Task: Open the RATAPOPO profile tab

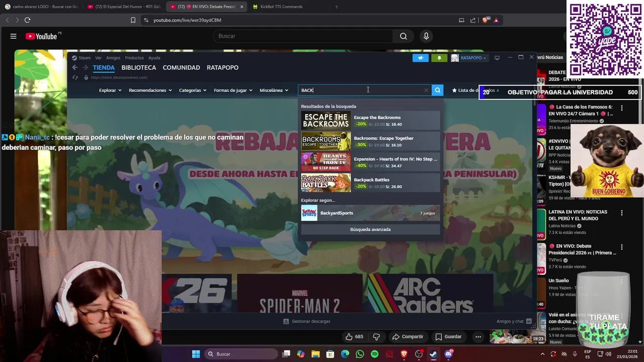Action: pos(222,67)
